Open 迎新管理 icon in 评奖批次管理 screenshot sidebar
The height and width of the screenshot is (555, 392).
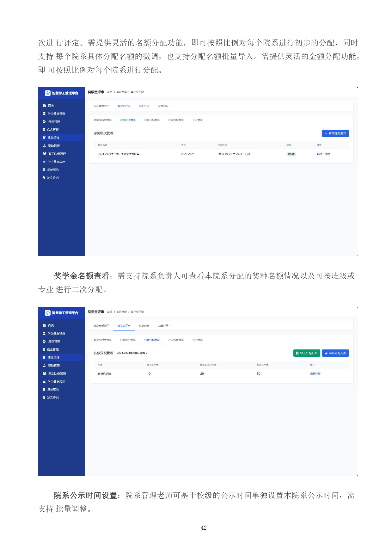[45, 122]
